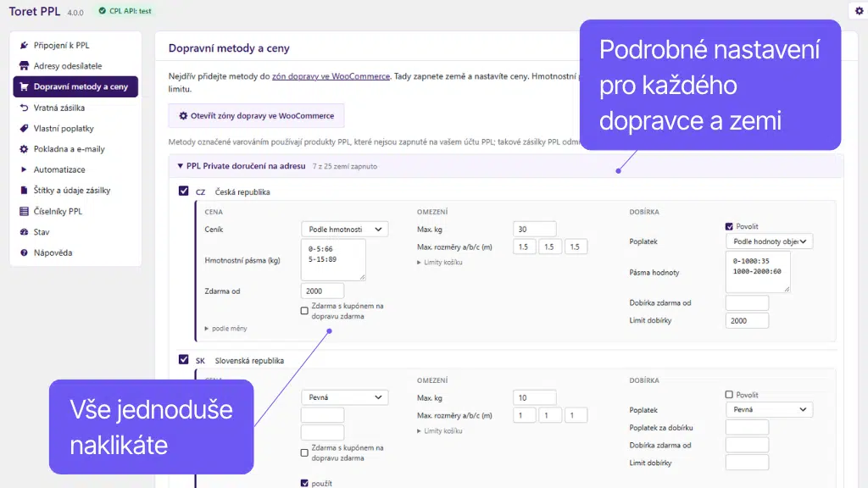
Task: Expand CZ podle měny disclosure
Action: 225,329
